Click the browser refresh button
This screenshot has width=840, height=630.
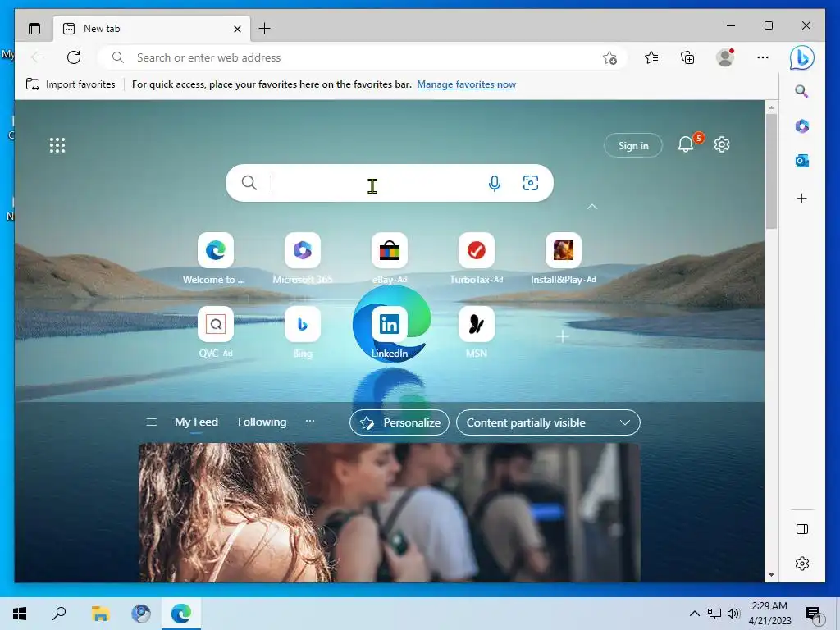(x=74, y=57)
